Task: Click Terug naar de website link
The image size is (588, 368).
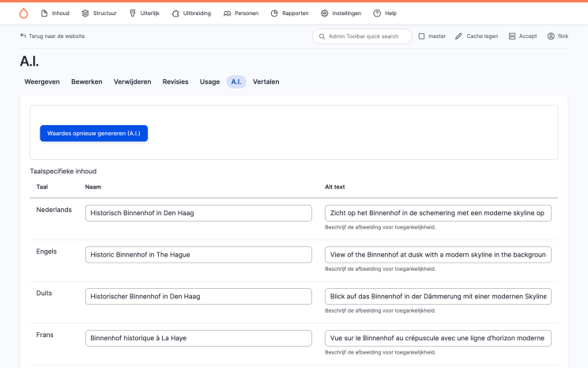Action: (x=52, y=36)
